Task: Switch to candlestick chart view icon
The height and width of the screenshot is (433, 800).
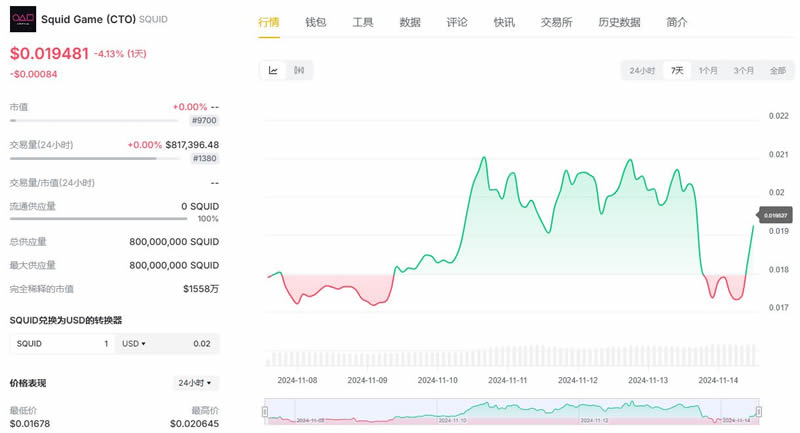Action: [x=299, y=70]
